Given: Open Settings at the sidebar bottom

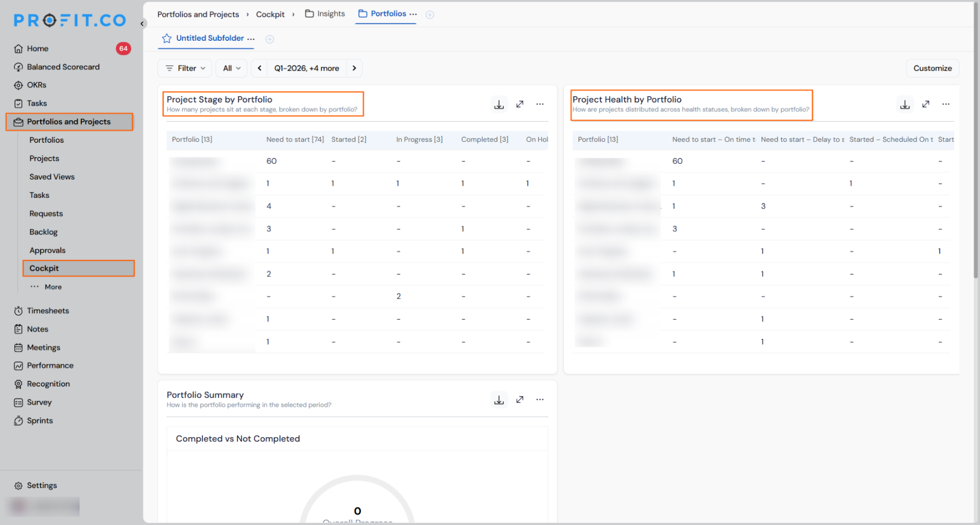Looking at the screenshot, I should [x=42, y=485].
